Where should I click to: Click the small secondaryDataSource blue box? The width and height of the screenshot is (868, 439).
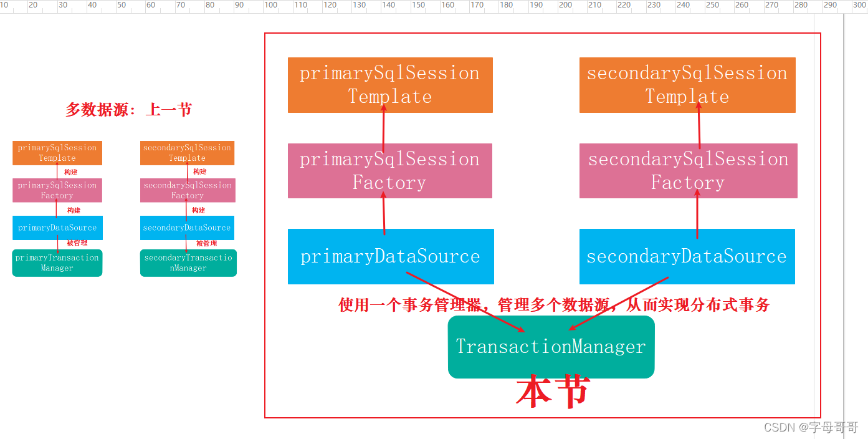coord(188,228)
